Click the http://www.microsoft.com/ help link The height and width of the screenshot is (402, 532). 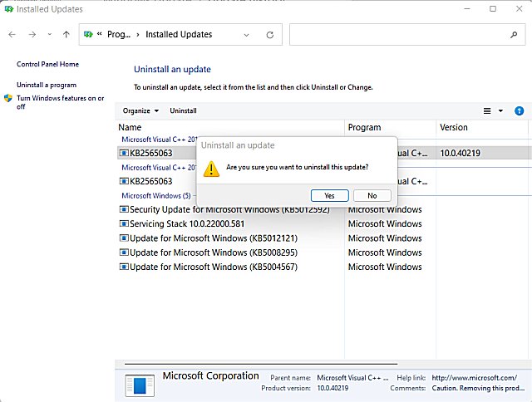point(475,378)
